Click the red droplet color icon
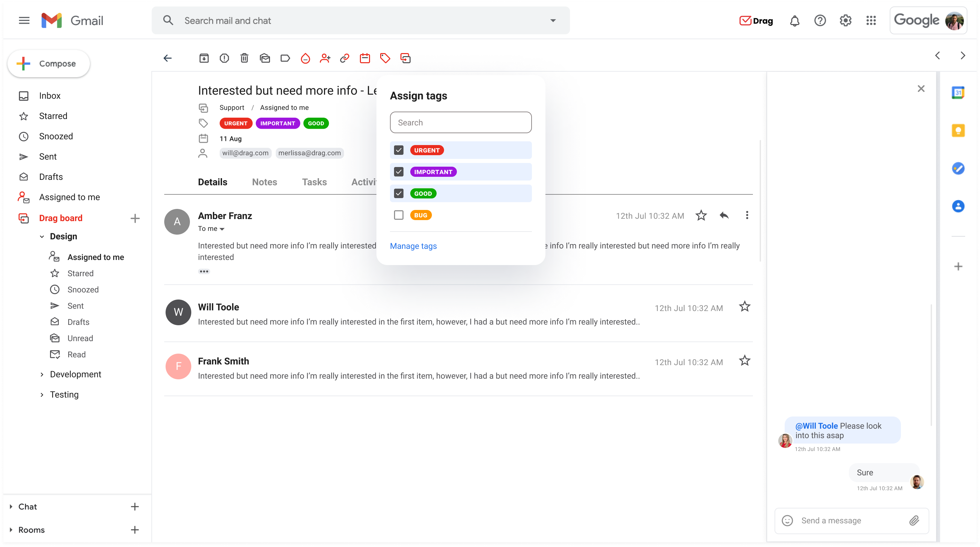This screenshot has width=980, height=547. pos(305,58)
